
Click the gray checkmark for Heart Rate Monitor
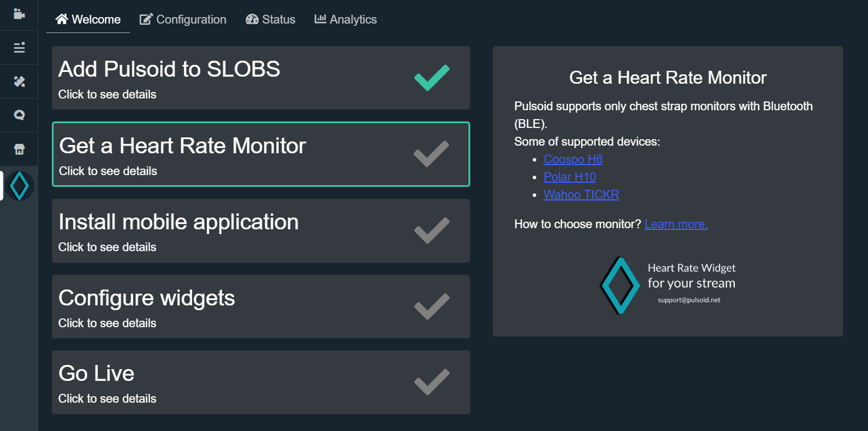432,154
